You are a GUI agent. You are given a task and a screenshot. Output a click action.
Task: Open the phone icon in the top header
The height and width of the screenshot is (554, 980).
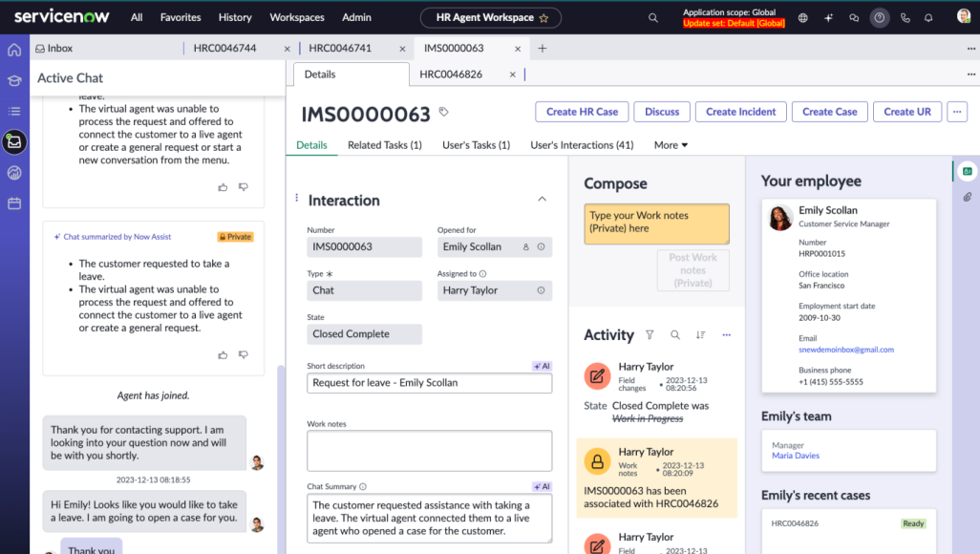tap(904, 17)
